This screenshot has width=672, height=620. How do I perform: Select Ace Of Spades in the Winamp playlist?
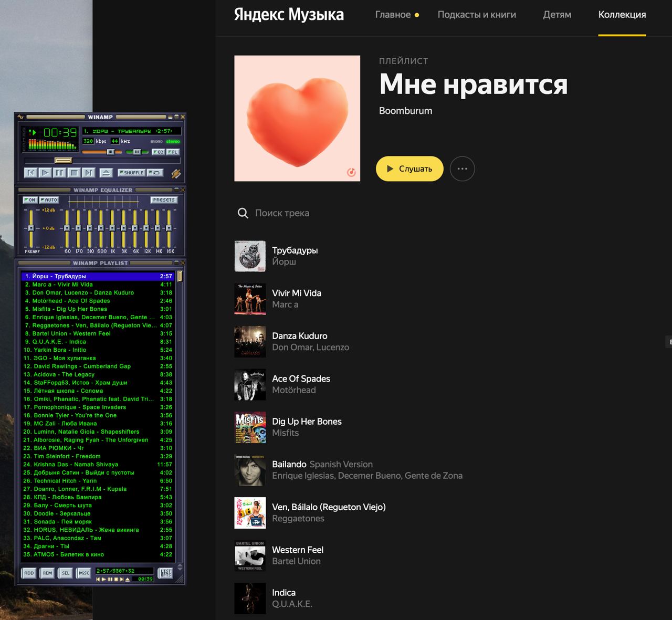68,301
